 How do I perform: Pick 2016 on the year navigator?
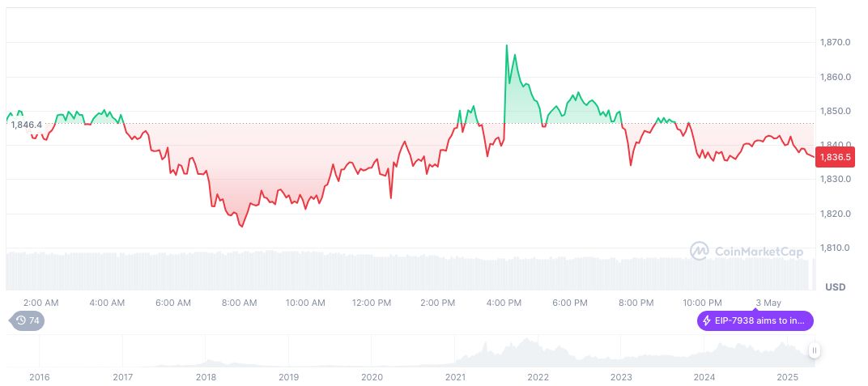[x=39, y=376]
